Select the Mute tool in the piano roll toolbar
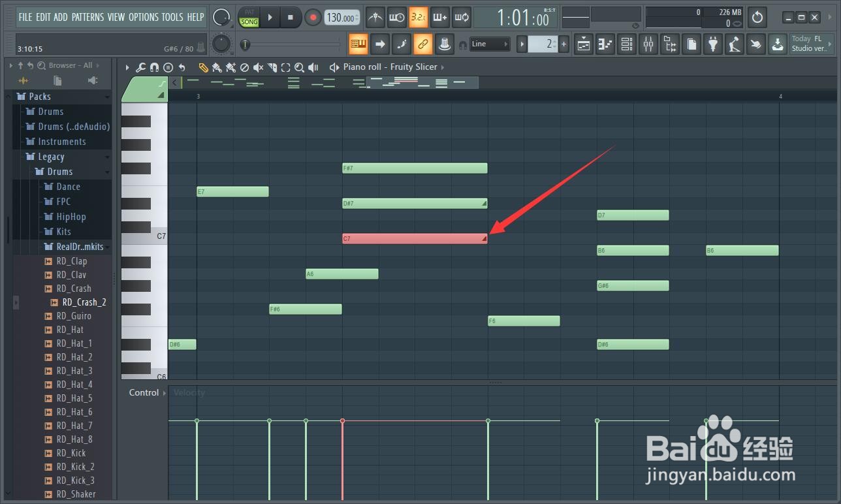The width and height of the screenshot is (841, 504). (x=259, y=67)
